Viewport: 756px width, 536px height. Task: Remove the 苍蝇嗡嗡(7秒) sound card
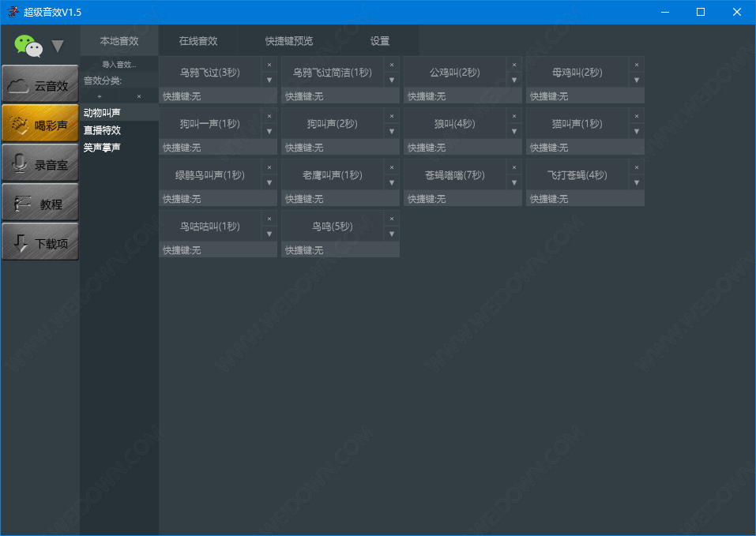[x=514, y=167]
